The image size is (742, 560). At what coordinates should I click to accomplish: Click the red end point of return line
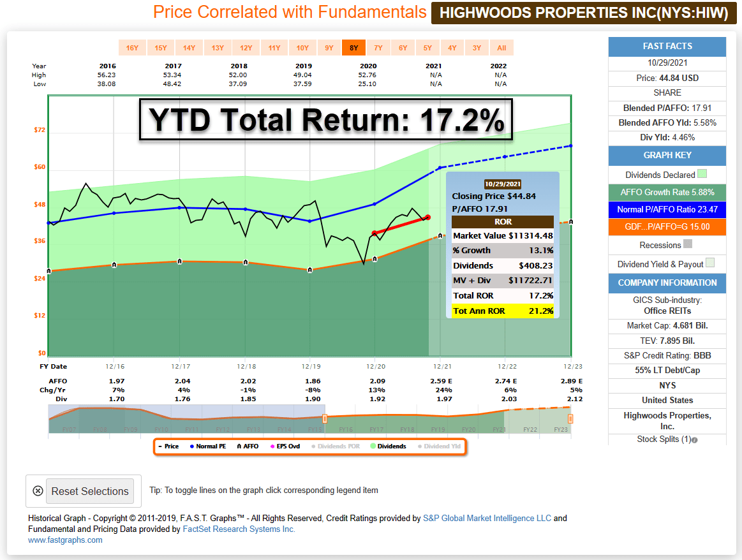point(428,217)
